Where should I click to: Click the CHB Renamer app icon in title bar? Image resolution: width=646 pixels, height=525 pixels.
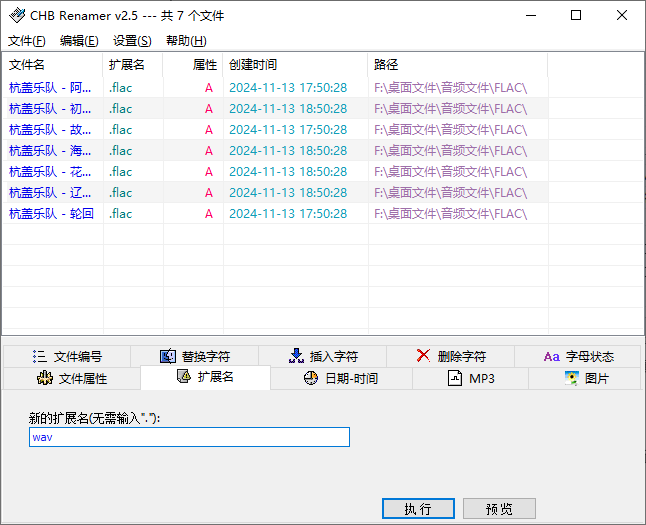click(17, 16)
